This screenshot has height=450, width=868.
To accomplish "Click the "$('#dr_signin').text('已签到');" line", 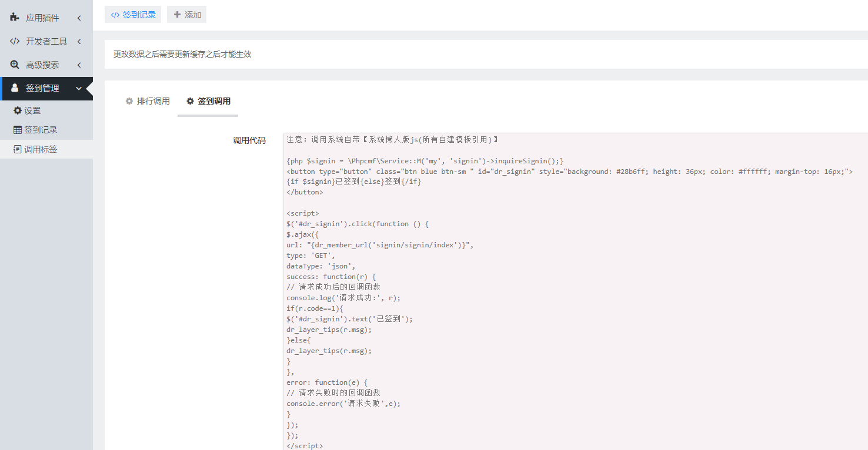I will [x=350, y=319].
